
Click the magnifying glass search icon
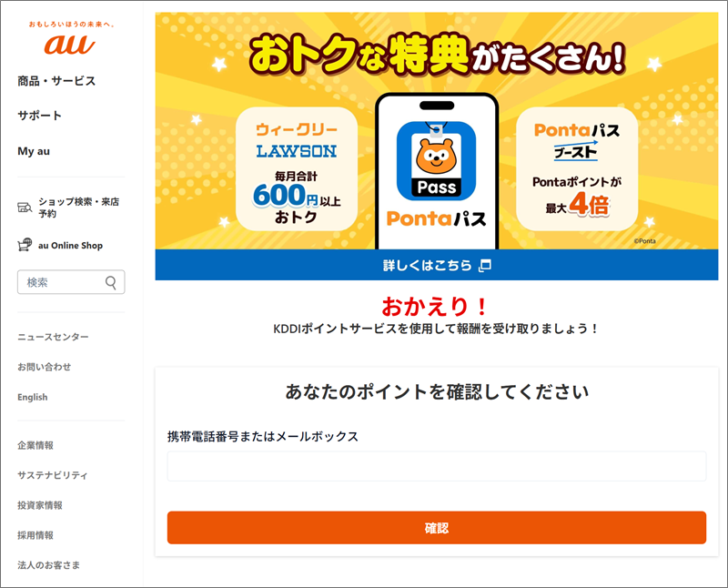pyautogui.click(x=111, y=282)
